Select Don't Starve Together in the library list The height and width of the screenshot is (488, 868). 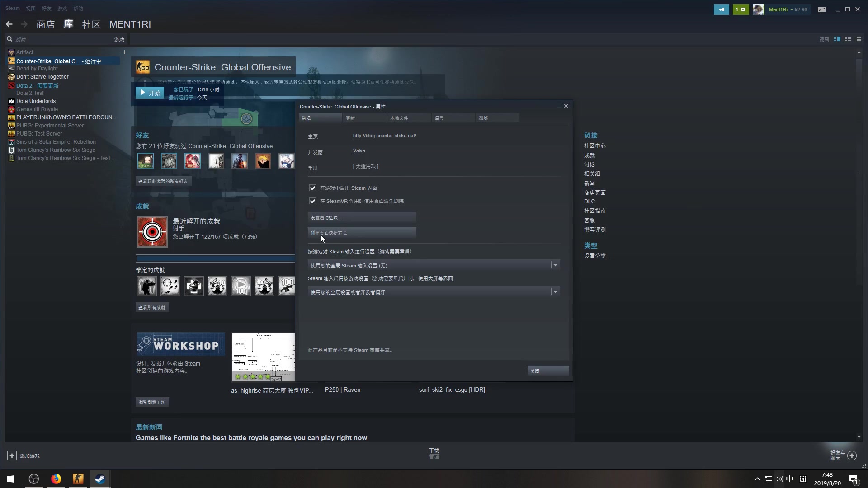point(42,77)
